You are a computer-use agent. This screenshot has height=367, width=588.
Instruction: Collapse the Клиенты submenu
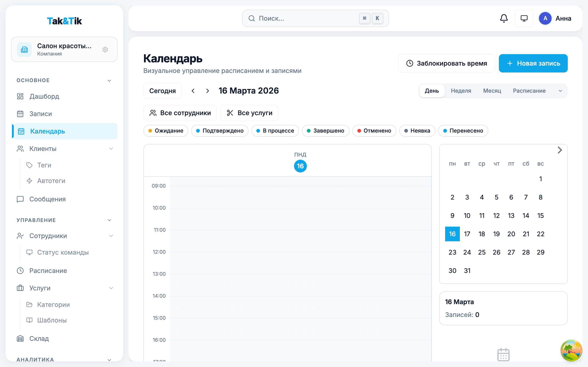click(x=111, y=149)
